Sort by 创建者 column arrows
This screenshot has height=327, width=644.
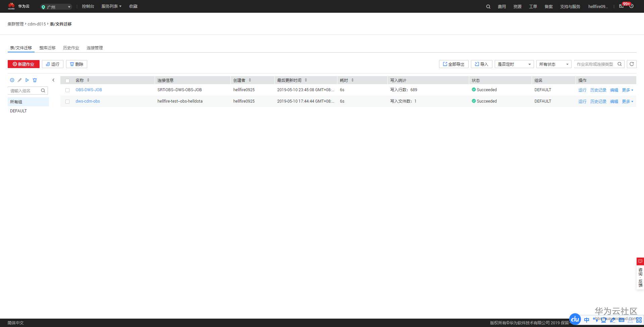click(x=250, y=80)
